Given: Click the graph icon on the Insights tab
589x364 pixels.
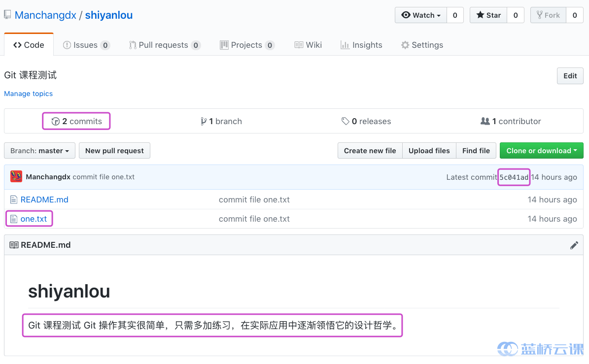Looking at the screenshot, I should 345,45.
